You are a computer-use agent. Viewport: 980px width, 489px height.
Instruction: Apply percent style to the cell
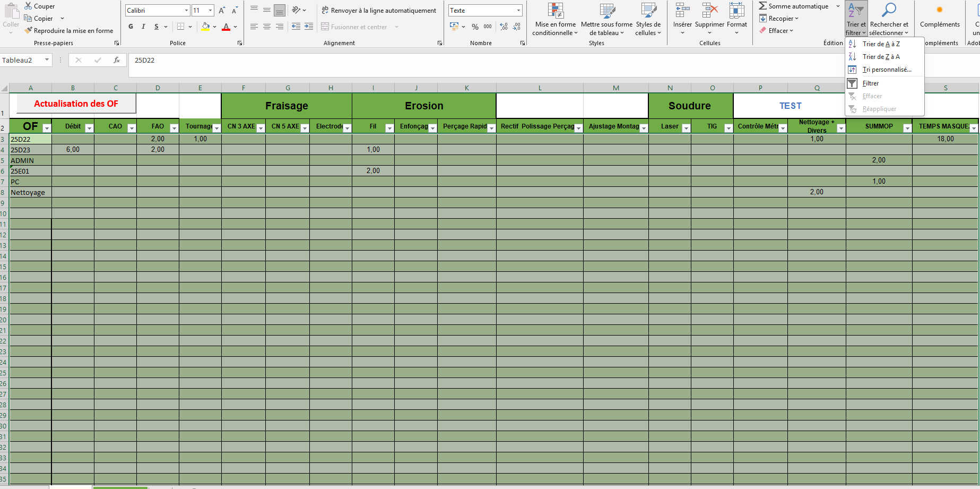[x=475, y=27]
